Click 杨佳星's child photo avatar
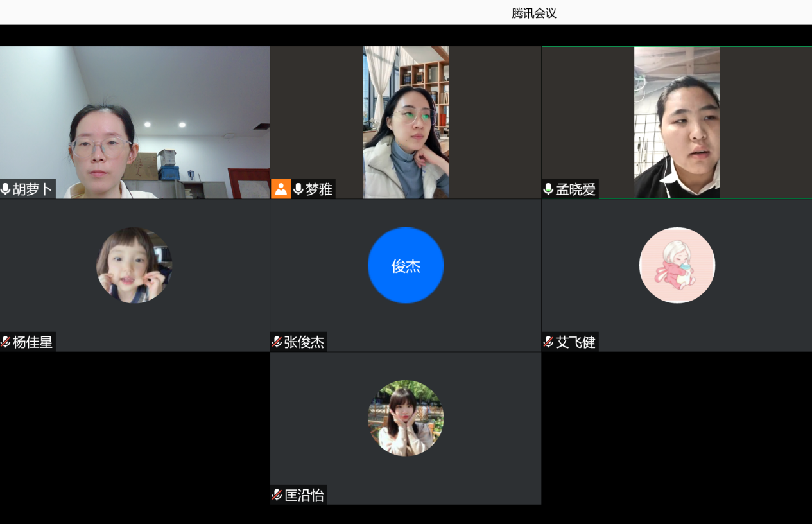This screenshot has width=812, height=524. click(134, 265)
